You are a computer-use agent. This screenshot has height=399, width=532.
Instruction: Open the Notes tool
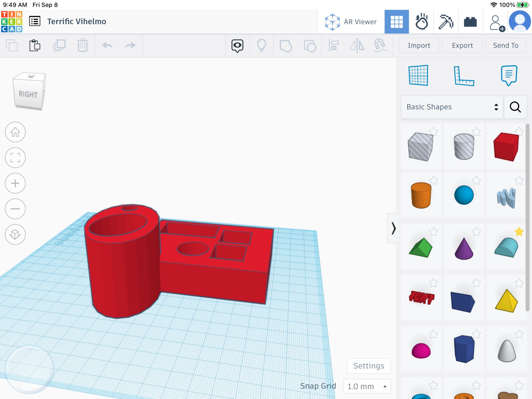[509, 76]
